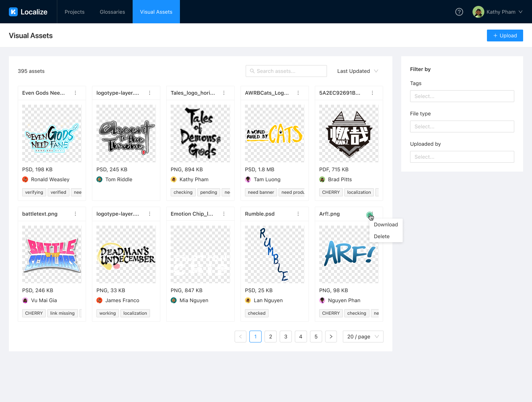Open the Help question mark icon
The height and width of the screenshot is (402, 532).
[459, 11]
